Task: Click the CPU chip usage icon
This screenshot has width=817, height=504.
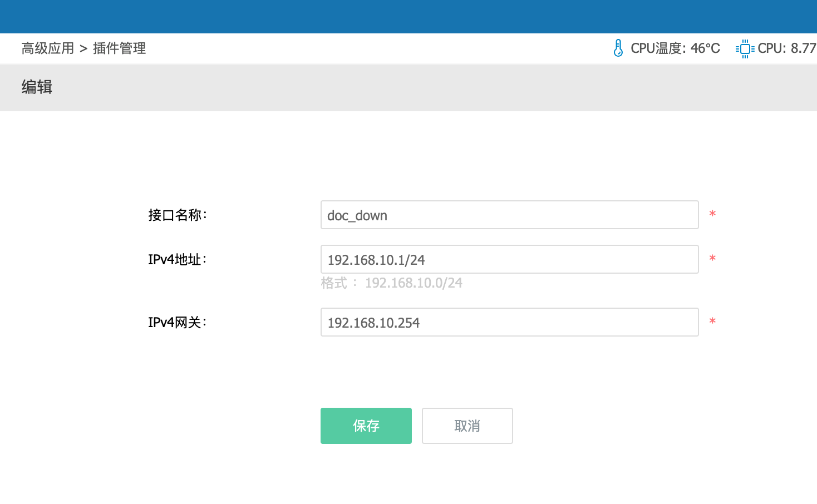Action: (x=745, y=49)
